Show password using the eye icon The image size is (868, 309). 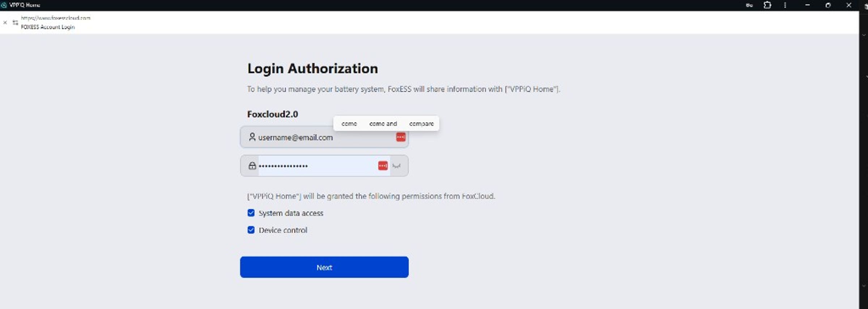tap(397, 166)
